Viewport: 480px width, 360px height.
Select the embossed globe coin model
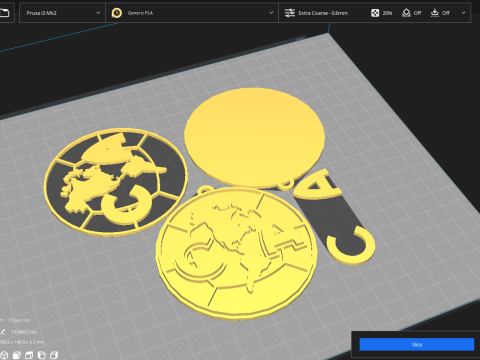tap(236, 253)
